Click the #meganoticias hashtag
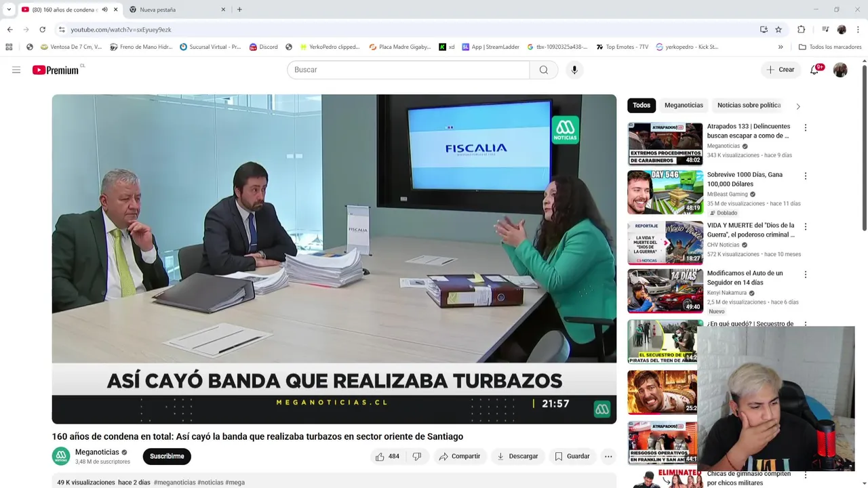This screenshot has width=868, height=488. [x=174, y=483]
